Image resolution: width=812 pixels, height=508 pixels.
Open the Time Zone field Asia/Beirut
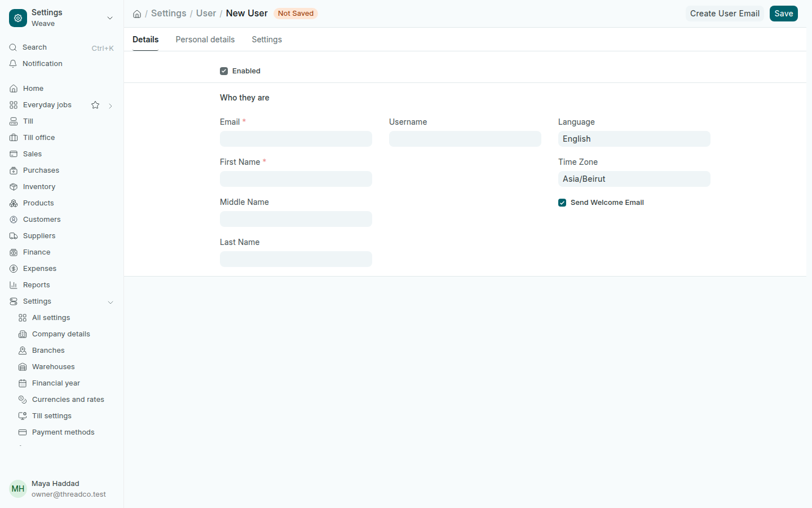pos(634,179)
